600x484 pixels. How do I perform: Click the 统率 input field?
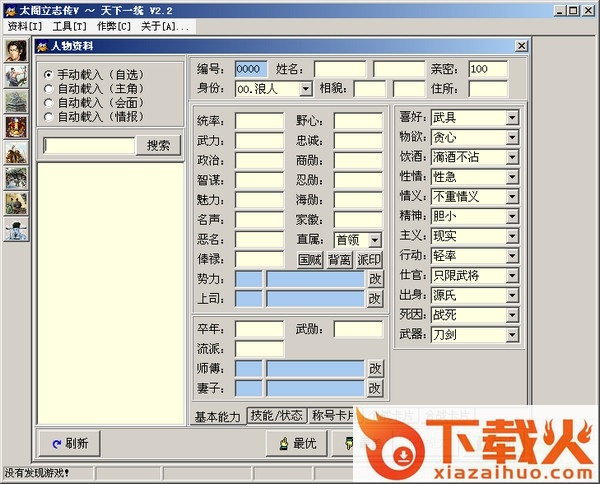[259, 121]
